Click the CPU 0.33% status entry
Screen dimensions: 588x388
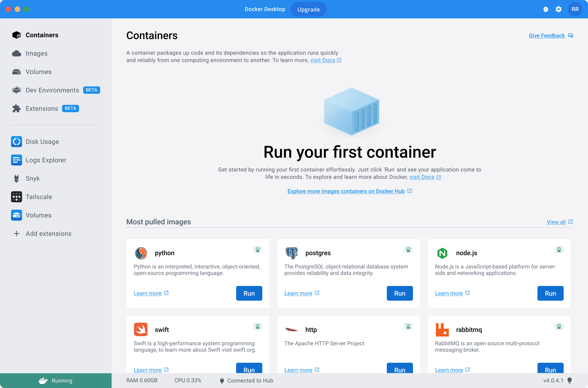[x=188, y=381]
